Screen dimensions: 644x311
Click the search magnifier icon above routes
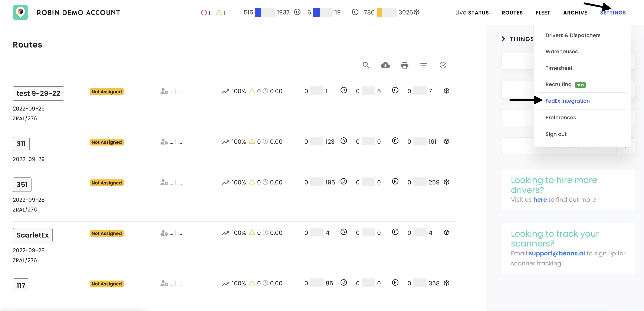coord(366,65)
